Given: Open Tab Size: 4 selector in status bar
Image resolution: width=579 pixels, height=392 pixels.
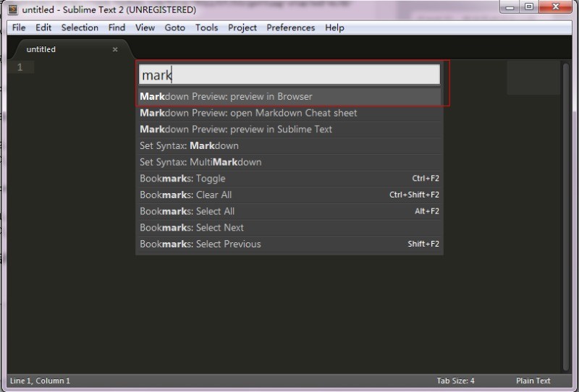Looking at the screenshot, I should point(455,380).
